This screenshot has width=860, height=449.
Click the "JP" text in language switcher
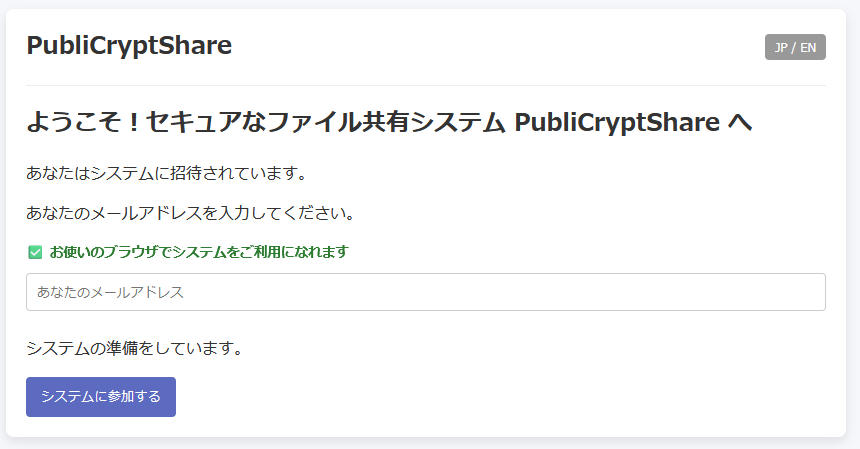coord(781,47)
